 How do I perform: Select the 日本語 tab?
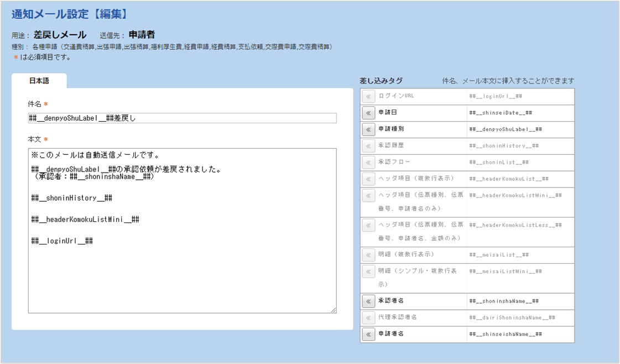(x=39, y=81)
